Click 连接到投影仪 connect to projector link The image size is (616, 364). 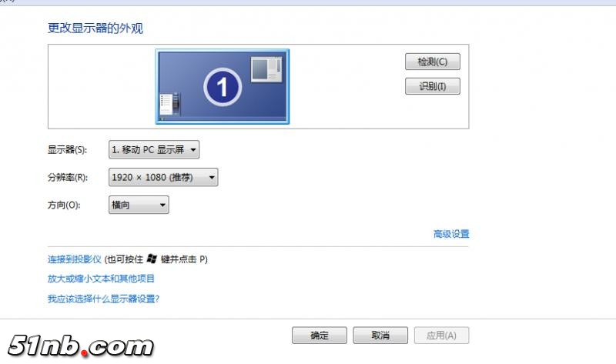[x=75, y=259]
